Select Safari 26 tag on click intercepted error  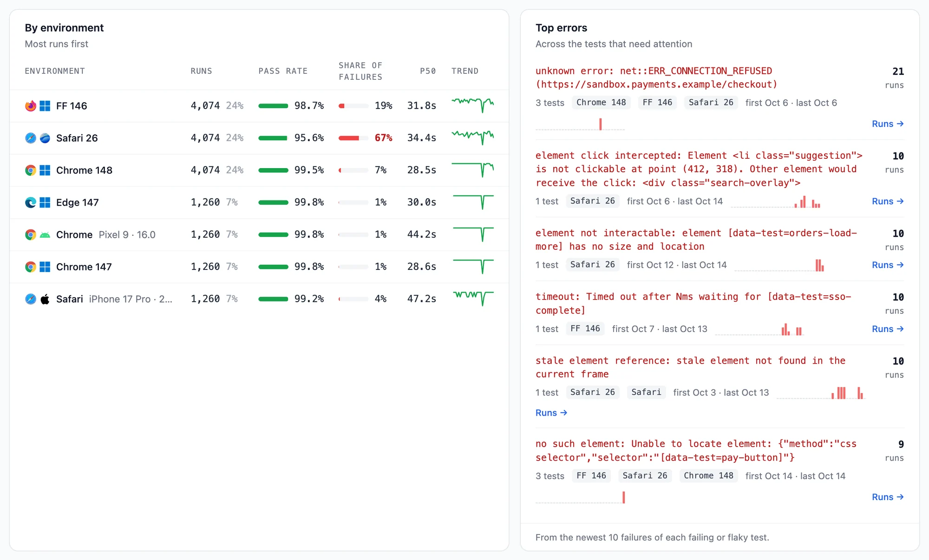click(x=592, y=201)
